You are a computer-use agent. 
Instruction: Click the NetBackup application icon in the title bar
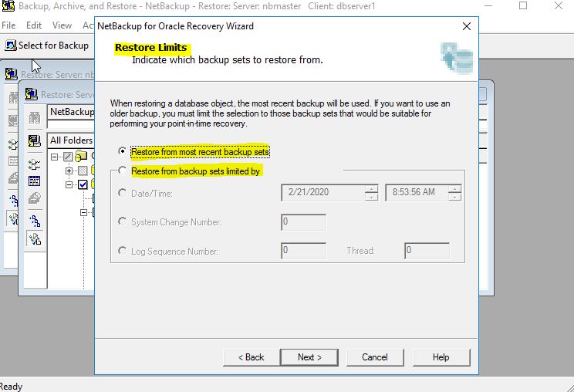click(x=8, y=6)
